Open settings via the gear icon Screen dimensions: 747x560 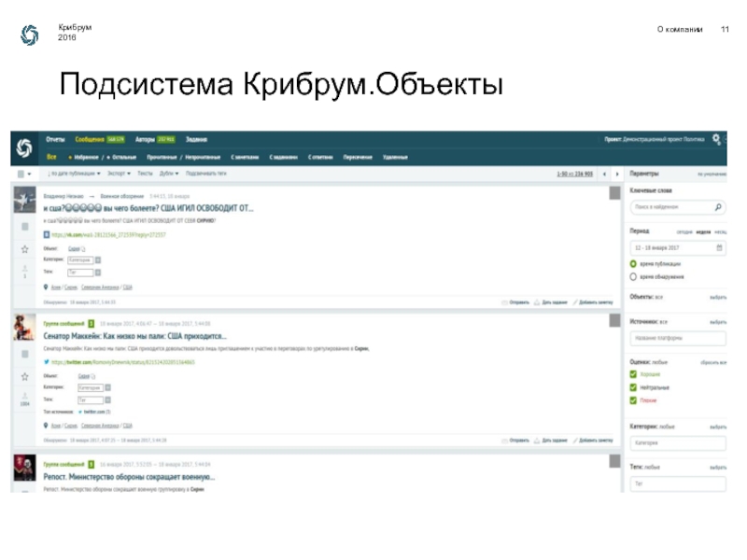[x=716, y=139]
